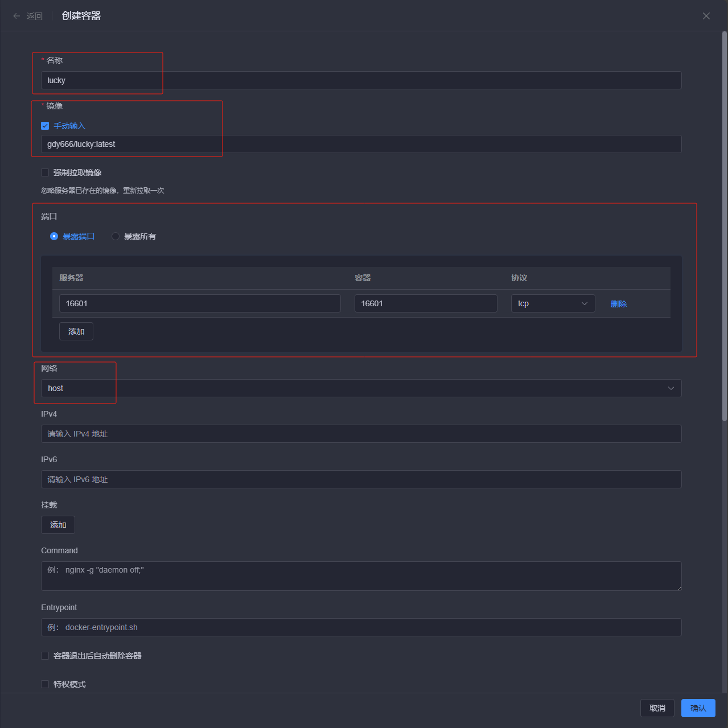Focus the IPv6 address input
728x728 pixels.
point(361,479)
